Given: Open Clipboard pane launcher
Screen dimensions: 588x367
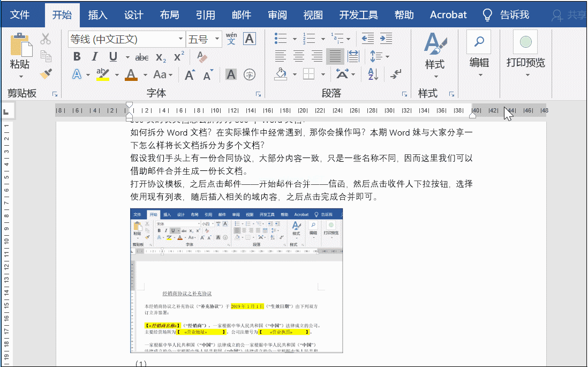Looking at the screenshot, I should click(x=55, y=94).
